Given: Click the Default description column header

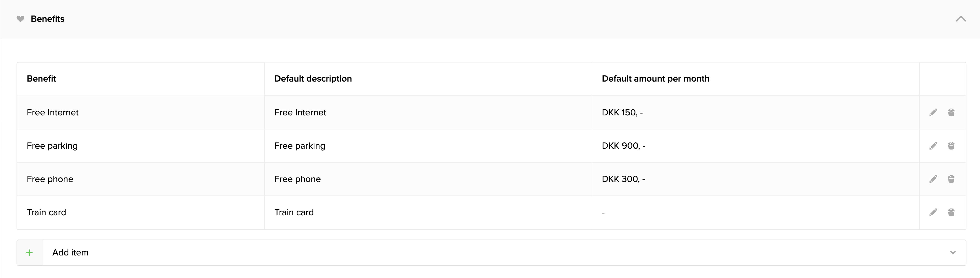Looking at the screenshot, I should (x=313, y=79).
